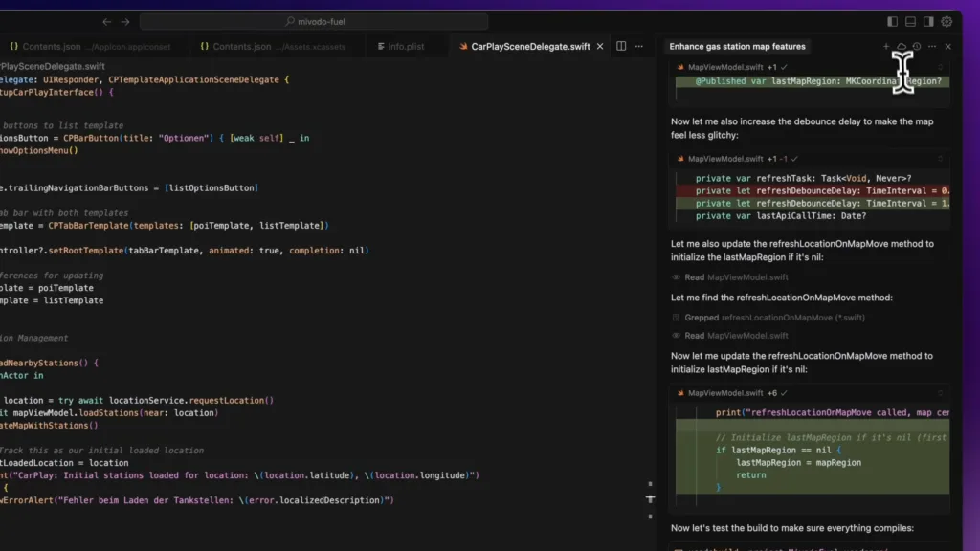
Task: Click the setRootTemplate code line in editor
Action: coord(185,251)
